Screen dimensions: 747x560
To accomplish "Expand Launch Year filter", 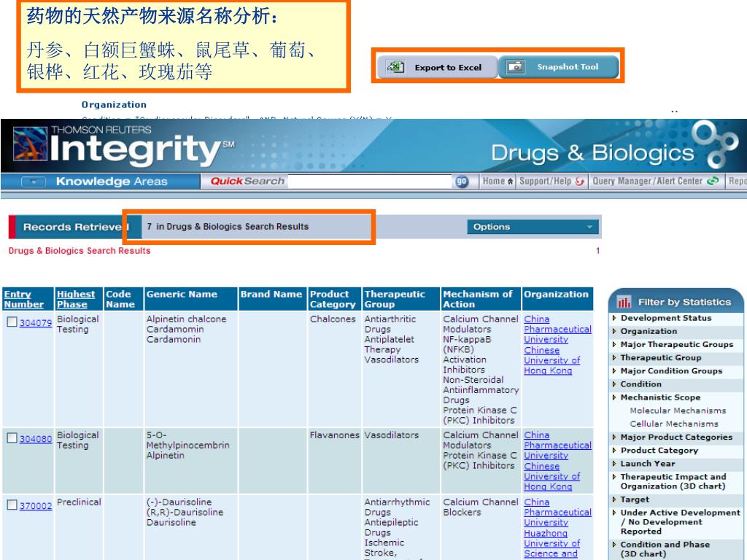I will 614,463.
